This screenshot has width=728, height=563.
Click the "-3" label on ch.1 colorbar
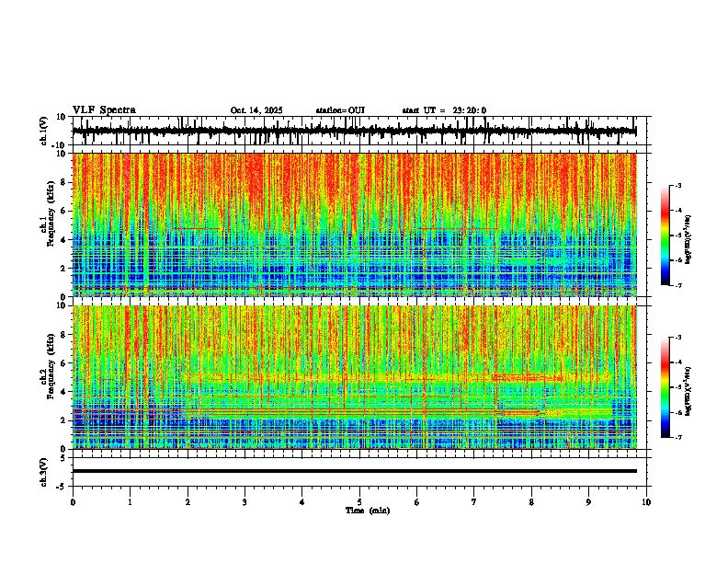[x=678, y=185]
